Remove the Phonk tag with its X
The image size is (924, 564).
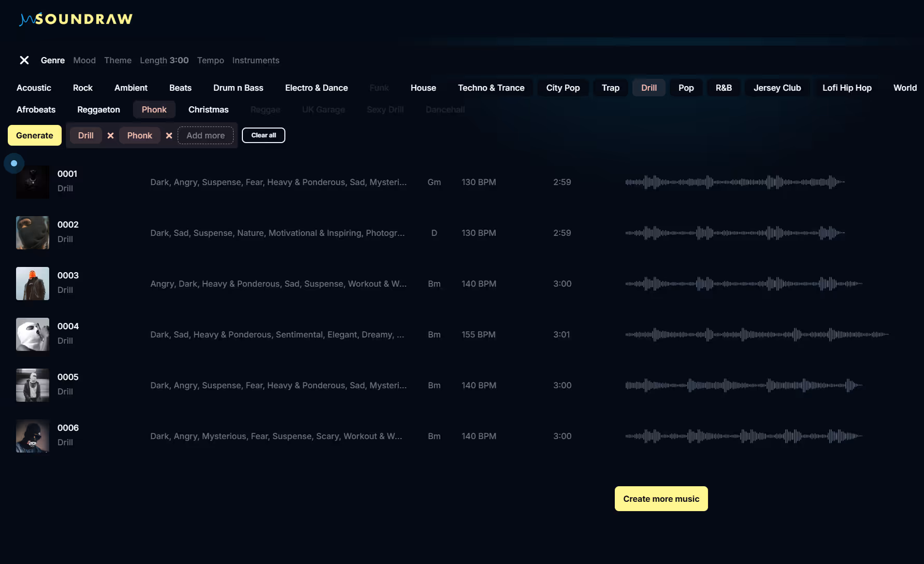point(169,135)
